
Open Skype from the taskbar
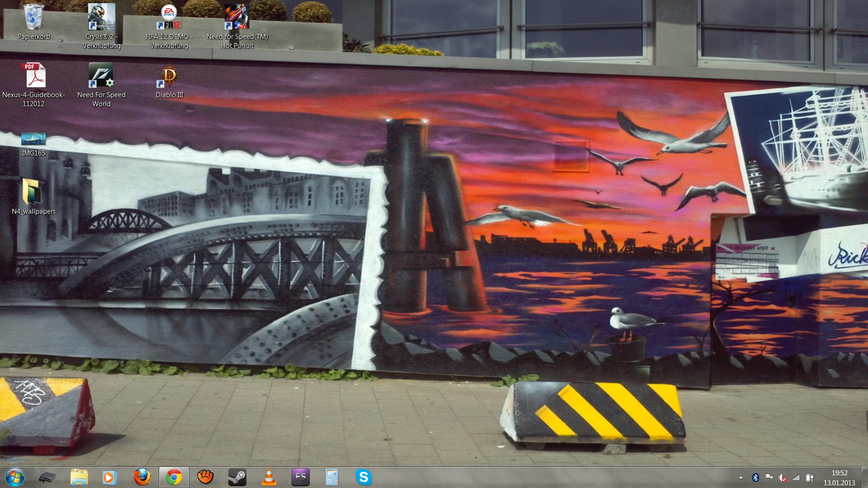(x=364, y=477)
